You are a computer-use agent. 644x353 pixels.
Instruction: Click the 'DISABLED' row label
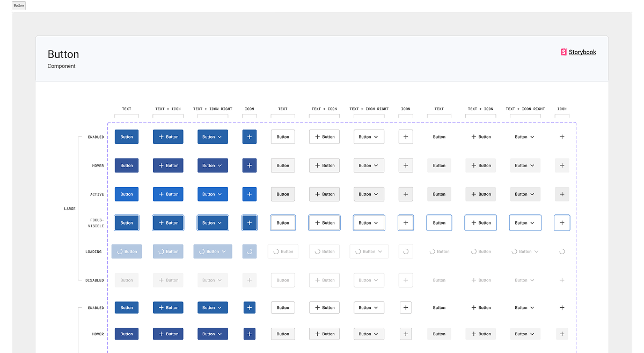(x=94, y=280)
